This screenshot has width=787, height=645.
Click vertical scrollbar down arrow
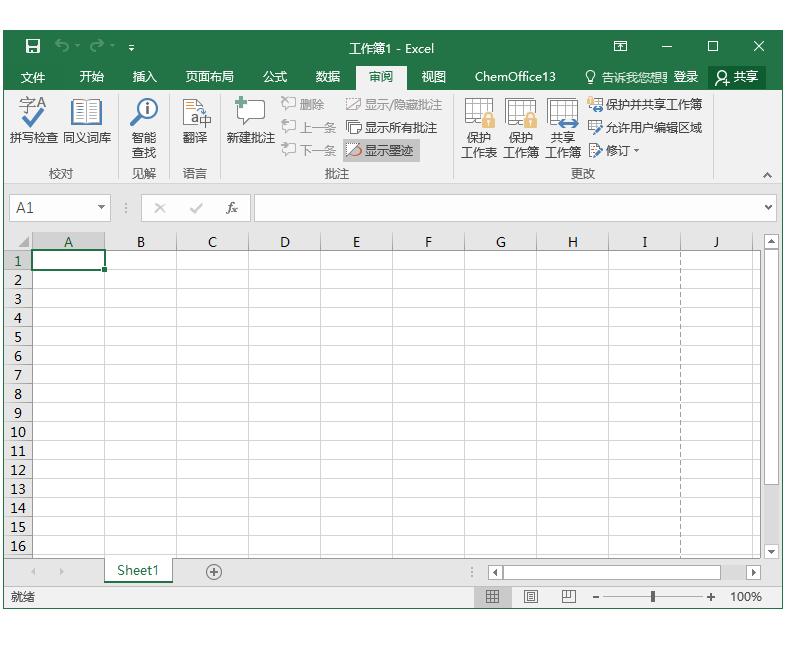(771, 551)
